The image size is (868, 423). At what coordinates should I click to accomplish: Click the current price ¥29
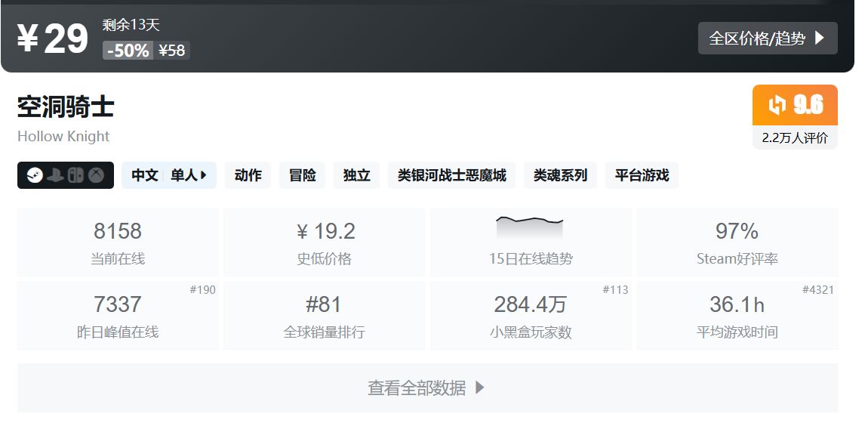click(53, 39)
